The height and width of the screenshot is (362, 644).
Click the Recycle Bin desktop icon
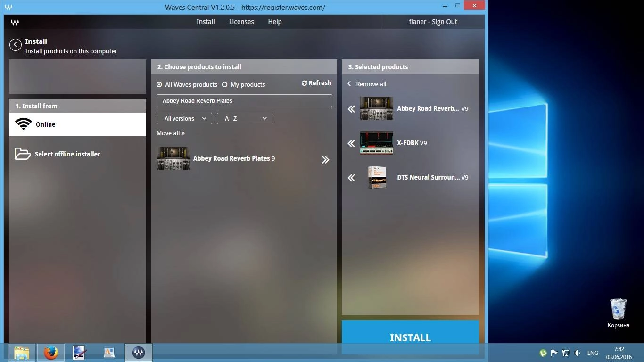tap(618, 313)
